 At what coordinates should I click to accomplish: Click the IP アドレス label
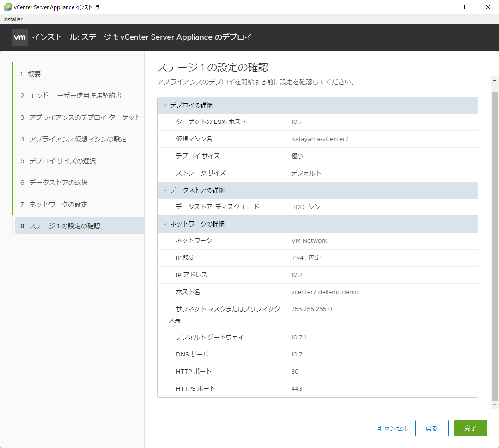click(192, 275)
